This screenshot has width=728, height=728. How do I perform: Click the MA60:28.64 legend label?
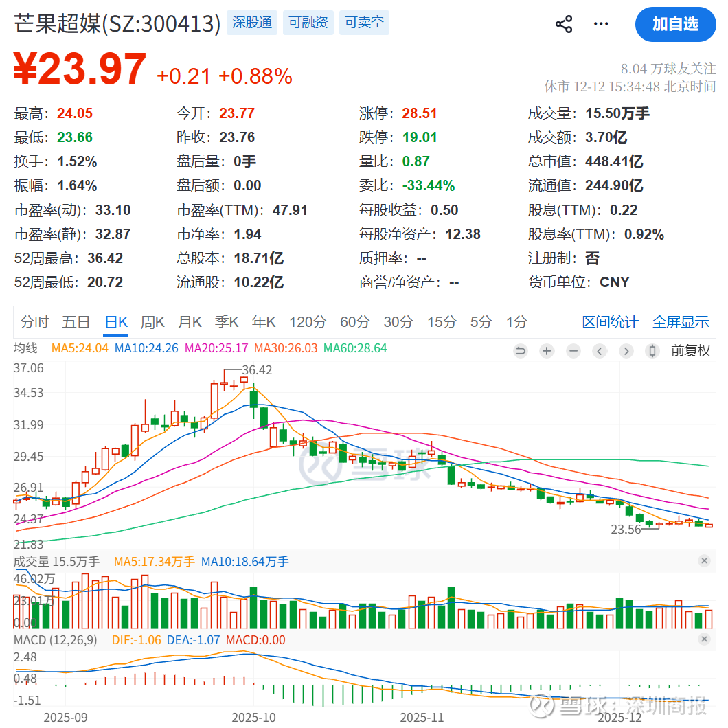pyautogui.click(x=354, y=348)
